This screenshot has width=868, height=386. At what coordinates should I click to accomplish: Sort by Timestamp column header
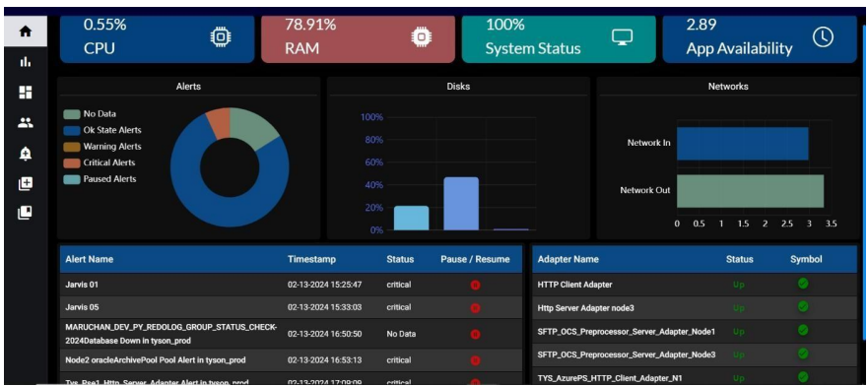click(311, 259)
